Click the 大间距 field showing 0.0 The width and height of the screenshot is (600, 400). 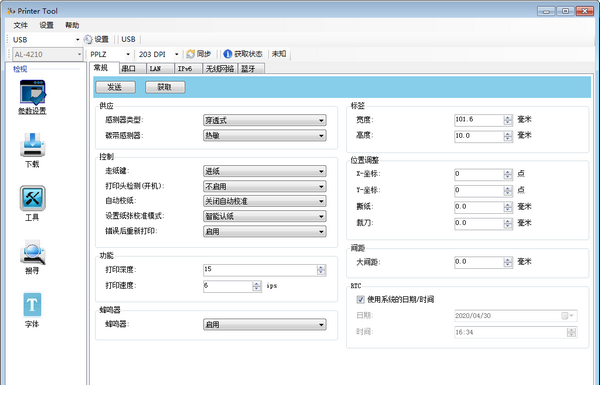click(x=479, y=262)
